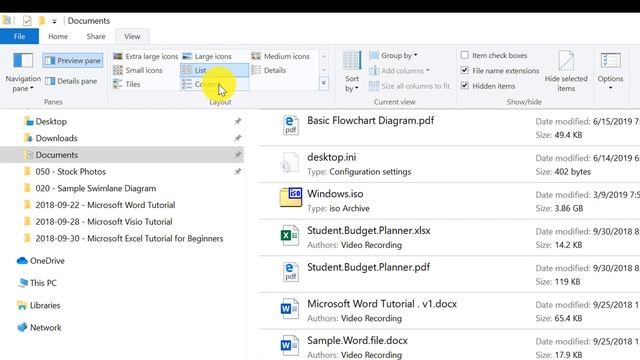Select Large icons layout
Screen dimensions: 640x360
coord(207,56)
